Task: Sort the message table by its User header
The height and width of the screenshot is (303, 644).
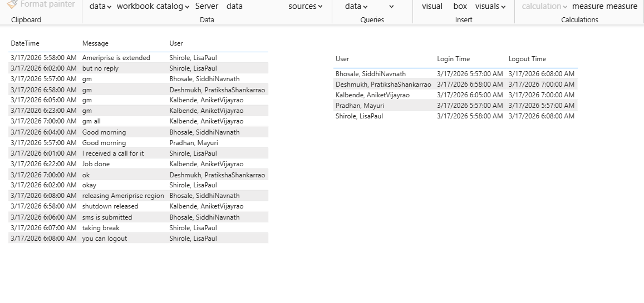Action: (176, 43)
